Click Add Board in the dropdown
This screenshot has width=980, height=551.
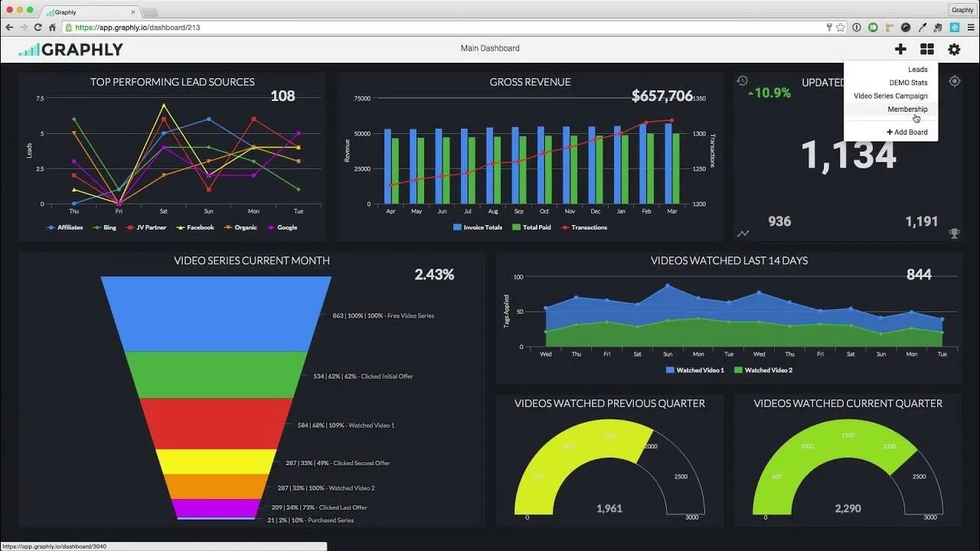[x=907, y=132]
